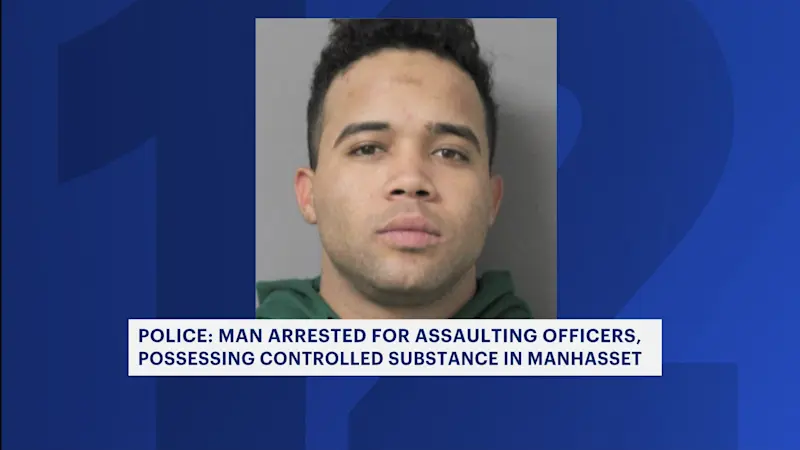
Task: Click the first line of the headline
Action: [389, 336]
